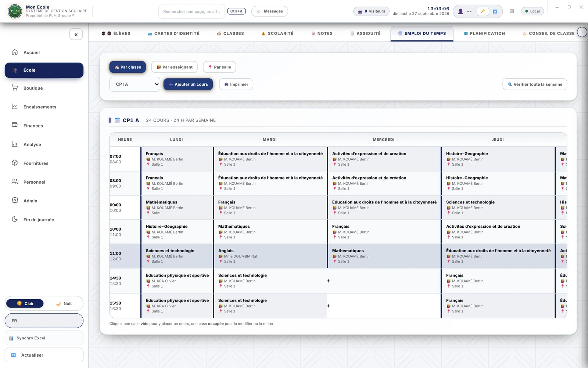Select the Clair theme toggle
The width and height of the screenshot is (588, 368).
click(25, 304)
